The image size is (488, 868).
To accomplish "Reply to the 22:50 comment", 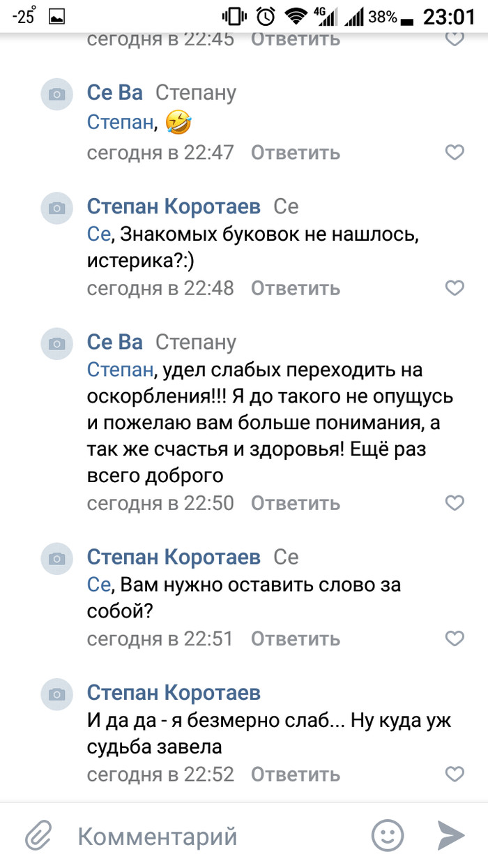I will click(x=296, y=502).
